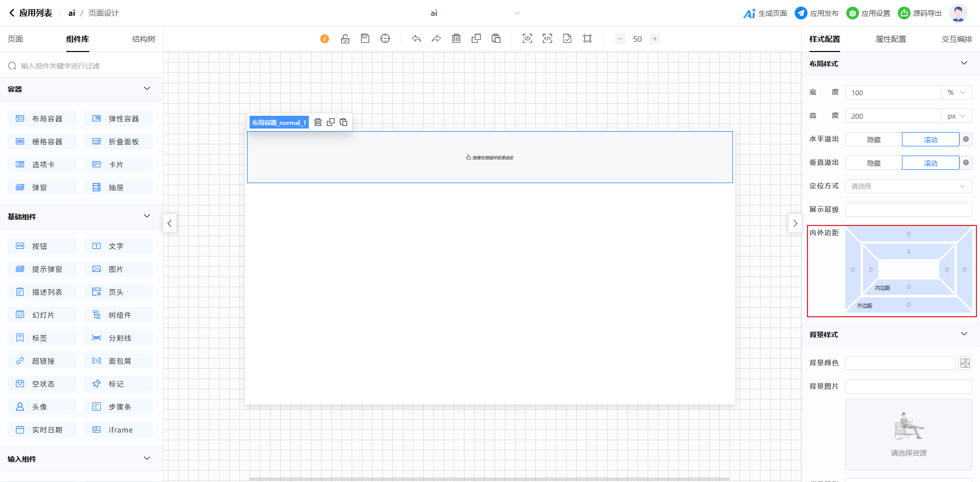Click the 源码导出 button

(x=920, y=13)
